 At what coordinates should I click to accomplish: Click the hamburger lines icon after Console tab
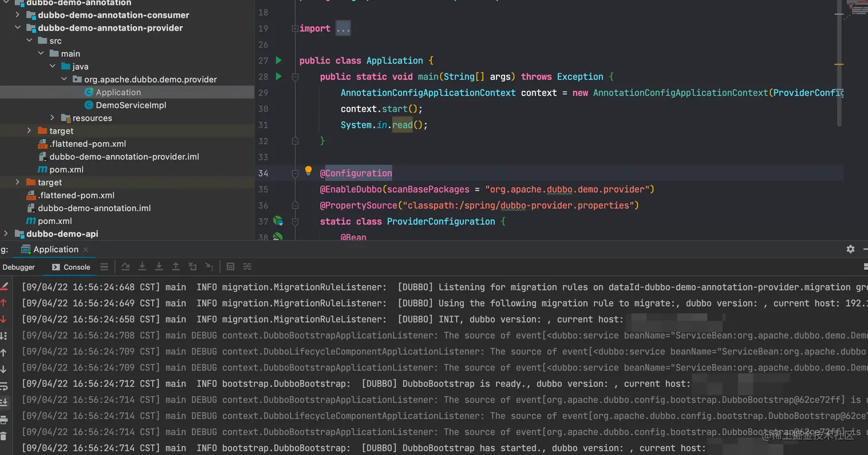click(104, 267)
